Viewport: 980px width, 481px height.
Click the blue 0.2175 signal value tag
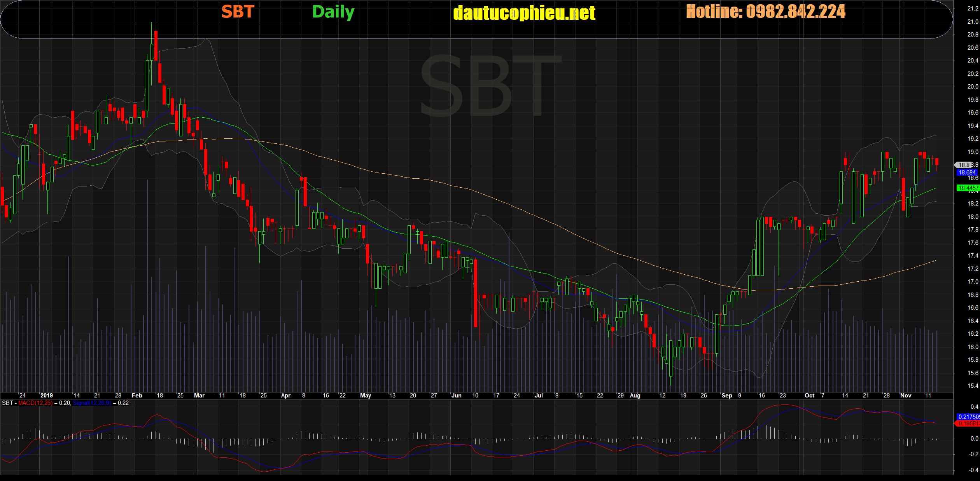968,417
